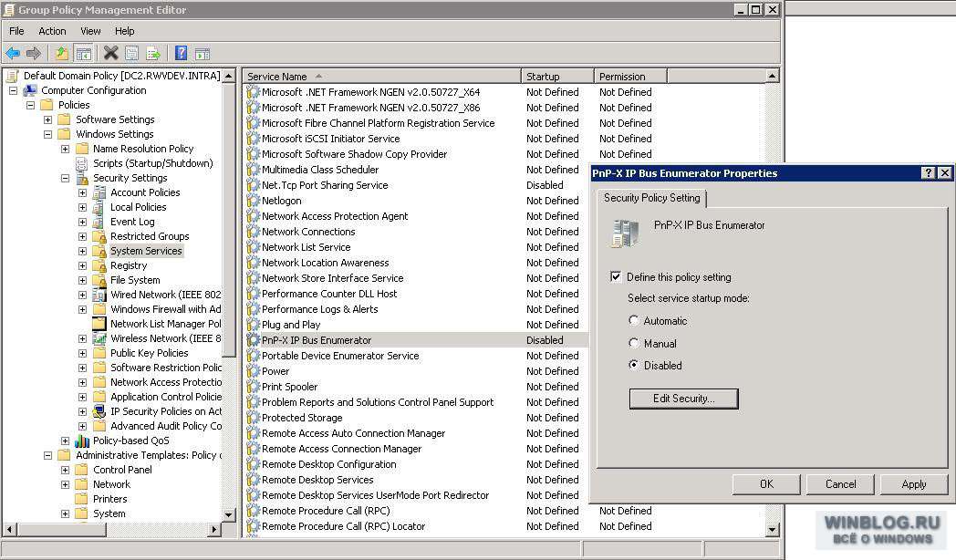Click the gear icon beside Print Spooler
This screenshot has height=560, width=956.
click(x=253, y=387)
